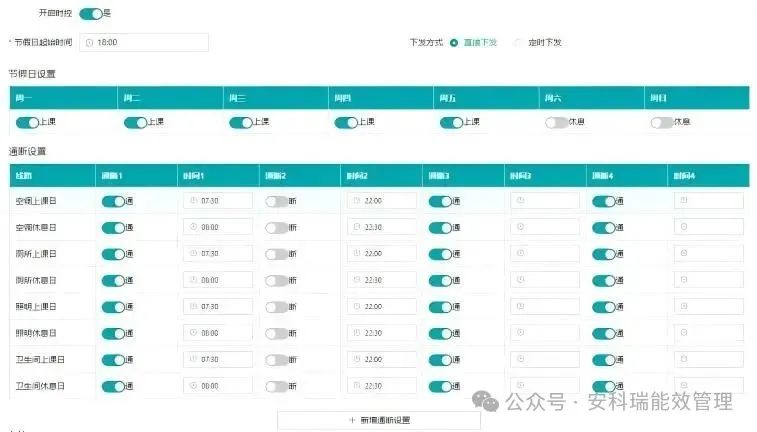This screenshot has height=432, width=757.
Task: Toggle 通断1 switch for 空调上课日
Action: click(113, 201)
